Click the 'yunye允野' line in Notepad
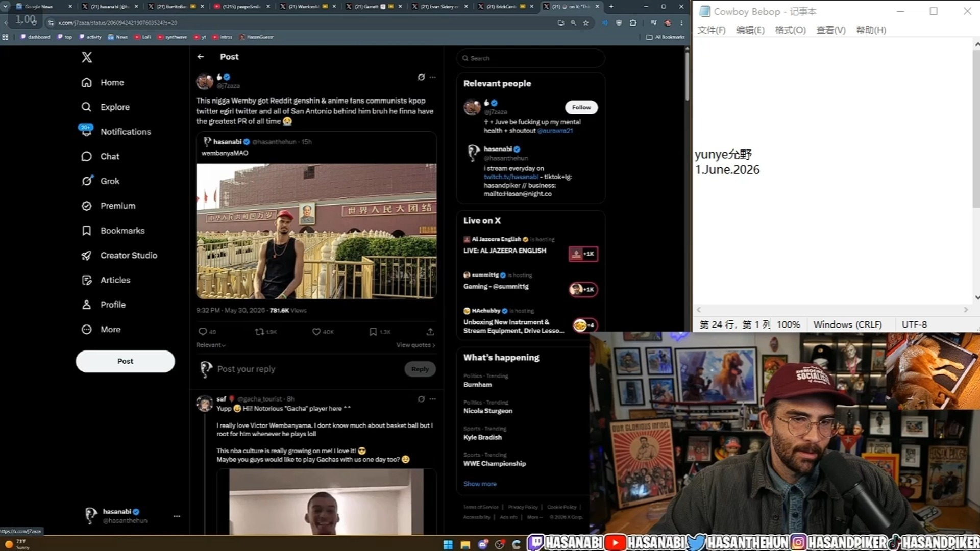 [x=723, y=155]
